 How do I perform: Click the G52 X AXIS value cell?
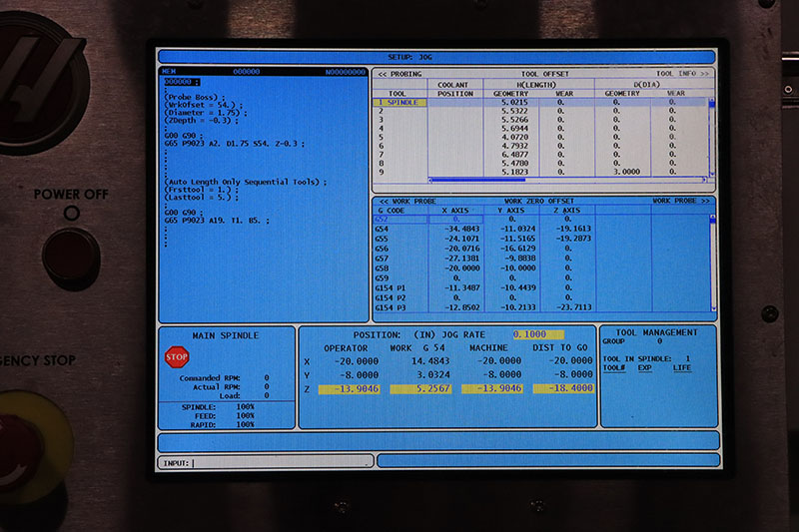pyautogui.click(x=454, y=220)
